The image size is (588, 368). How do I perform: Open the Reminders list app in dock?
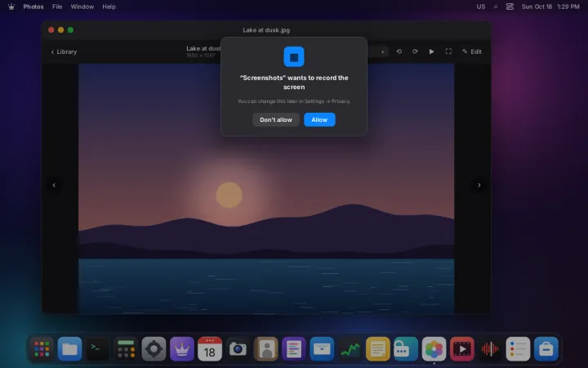click(x=518, y=349)
